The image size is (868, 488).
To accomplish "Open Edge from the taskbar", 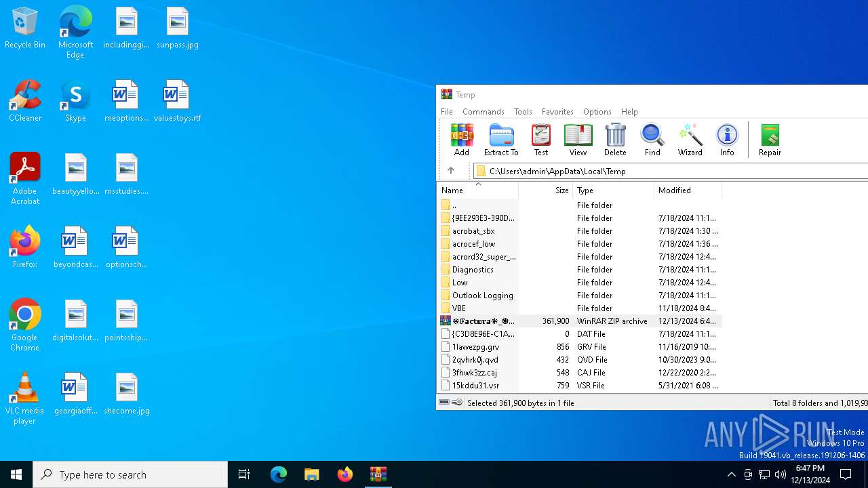I will point(279,474).
